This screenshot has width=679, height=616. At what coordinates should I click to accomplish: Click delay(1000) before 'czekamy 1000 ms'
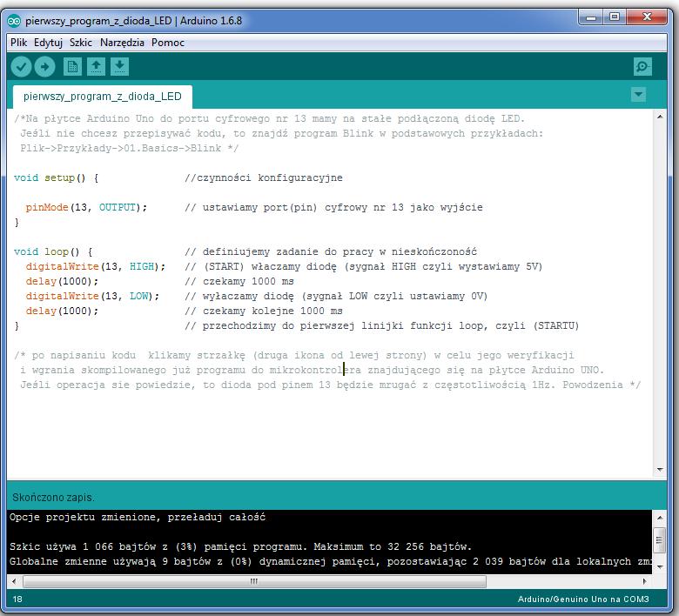(x=62, y=281)
